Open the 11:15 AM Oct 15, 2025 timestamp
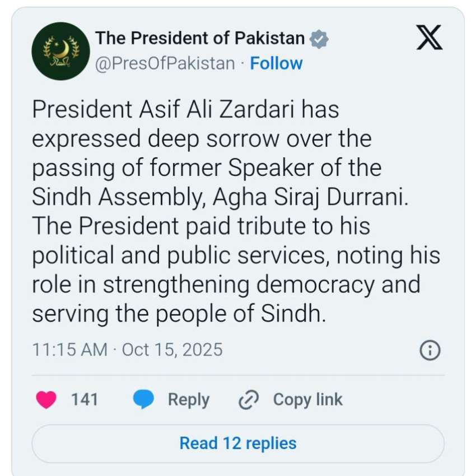The image size is (476, 476). click(127, 349)
